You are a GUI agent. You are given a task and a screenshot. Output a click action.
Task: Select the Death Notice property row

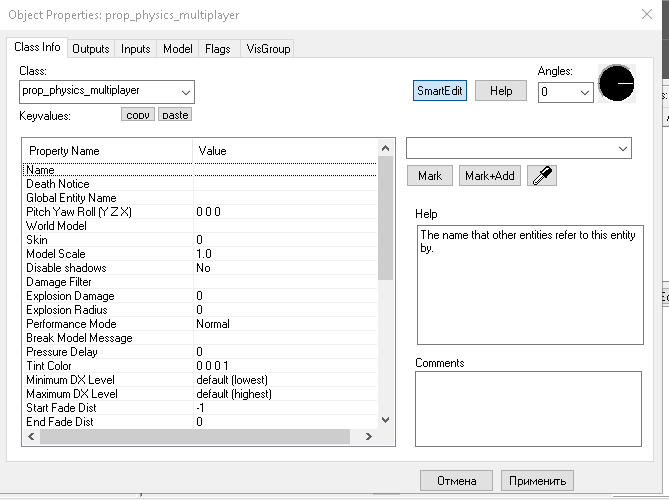pos(200,184)
